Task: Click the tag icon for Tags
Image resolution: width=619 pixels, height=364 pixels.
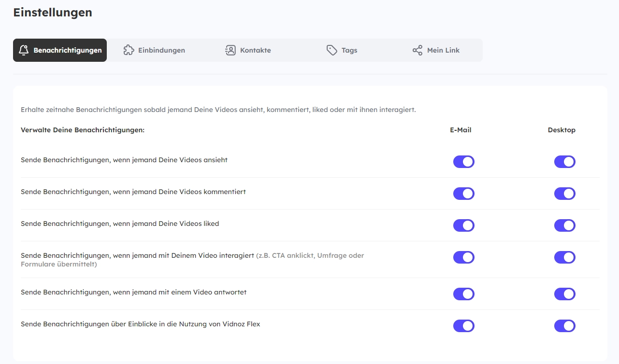Action: (x=332, y=50)
